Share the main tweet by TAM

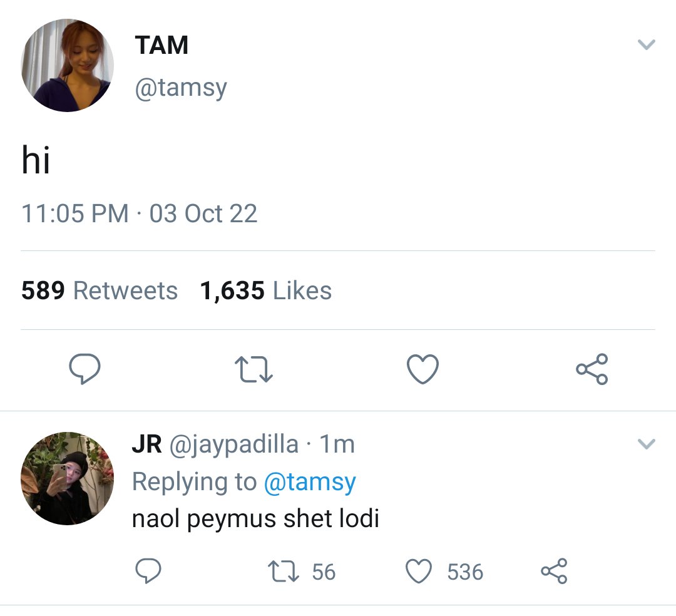click(x=592, y=369)
